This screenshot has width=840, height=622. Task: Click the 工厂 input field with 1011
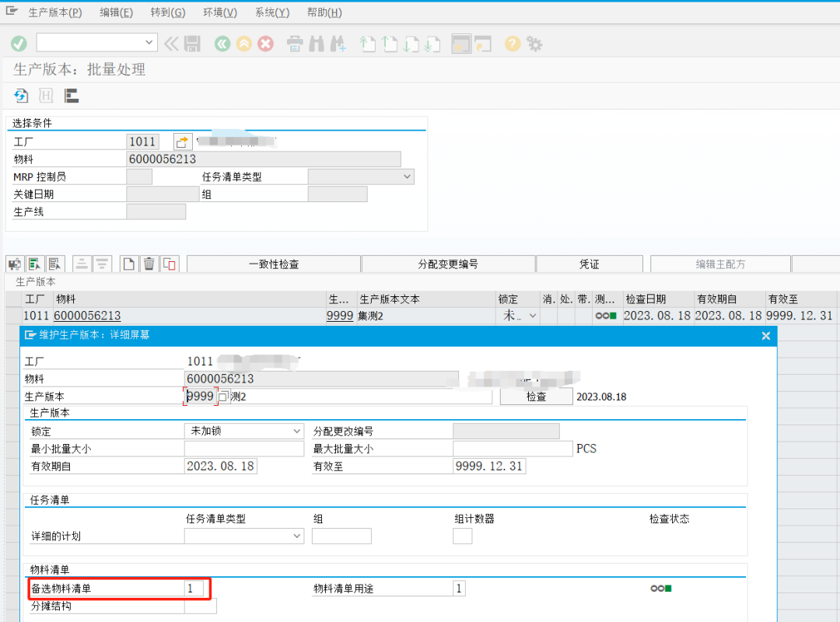pos(142,142)
